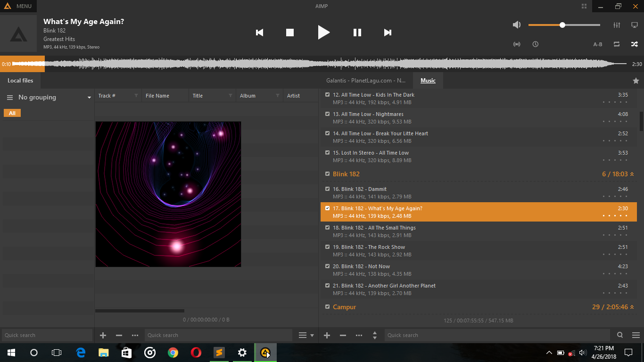Remove files from music library with minus
This screenshot has height=362, width=644.
(x=119, y=335)
